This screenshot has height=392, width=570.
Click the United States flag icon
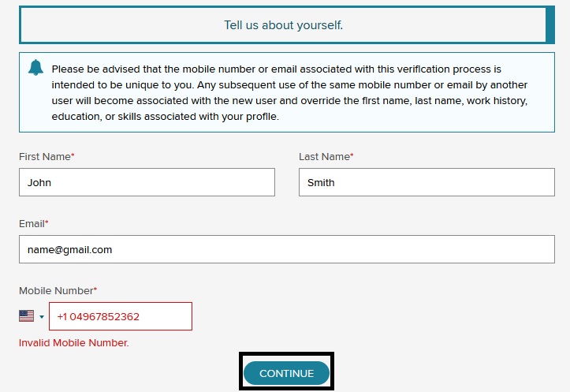(x=27, y=316)
